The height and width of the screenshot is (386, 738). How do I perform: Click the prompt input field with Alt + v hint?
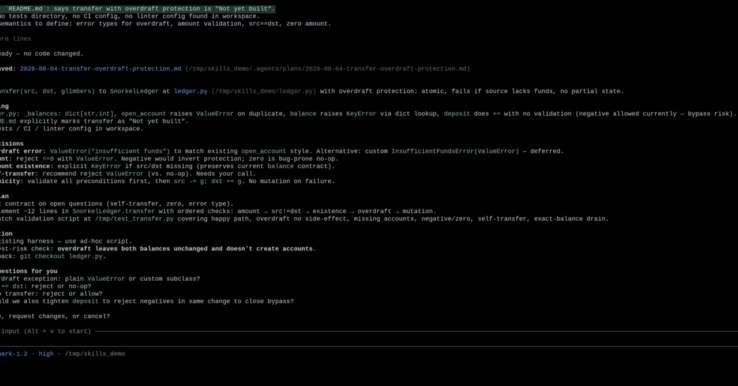369,339
